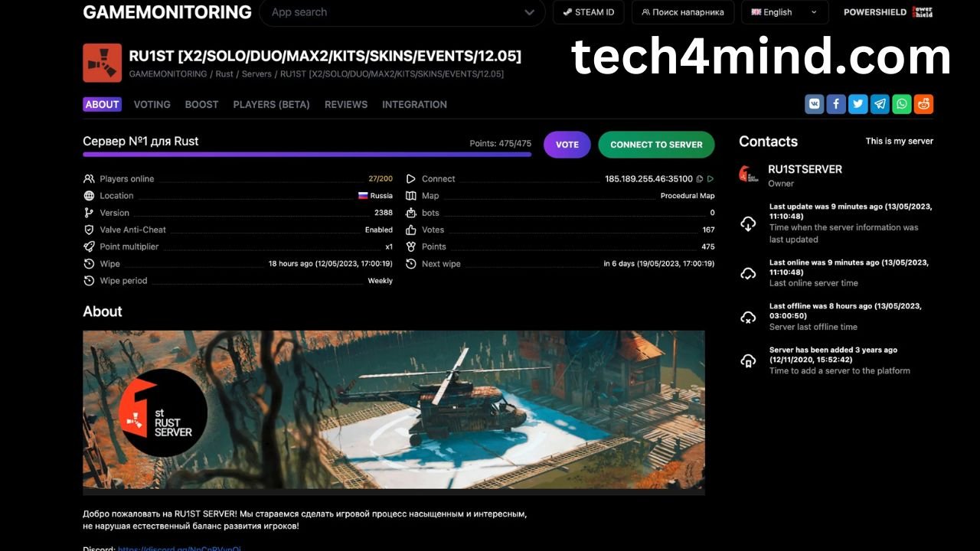Click the play icon beside the IP
Screen dimensions: 980x551
tap(710, 179)
